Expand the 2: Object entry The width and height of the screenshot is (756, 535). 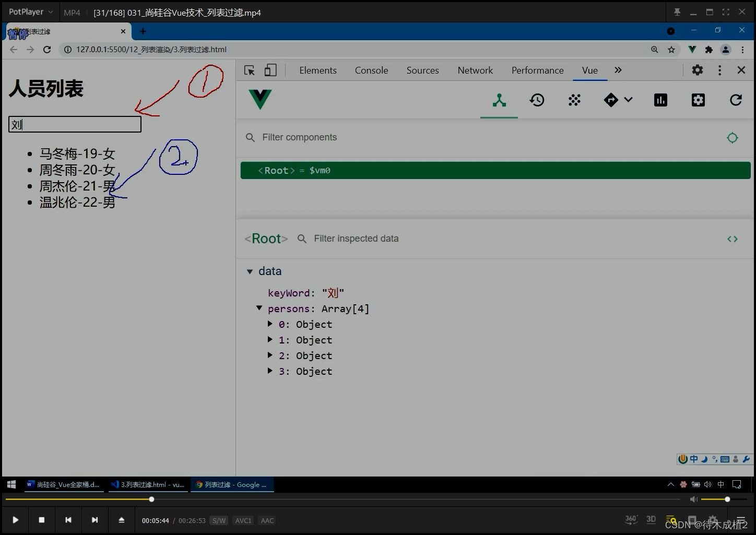click(270, 355)
